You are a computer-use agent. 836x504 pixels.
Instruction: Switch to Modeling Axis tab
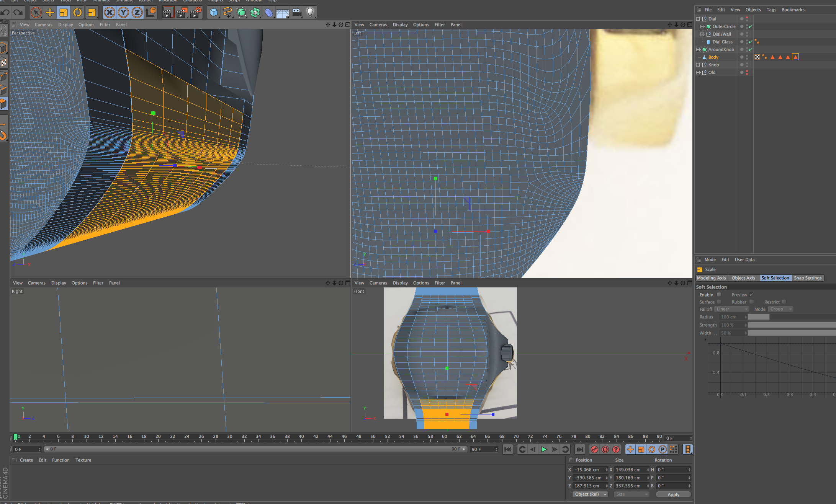click(x=711, y=278)
